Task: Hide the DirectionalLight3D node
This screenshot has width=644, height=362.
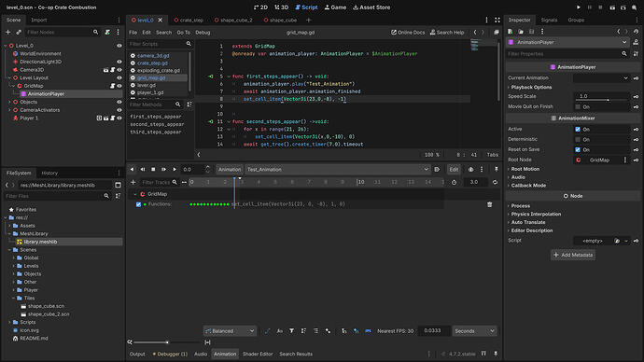Action: click(x=119, y=62)
